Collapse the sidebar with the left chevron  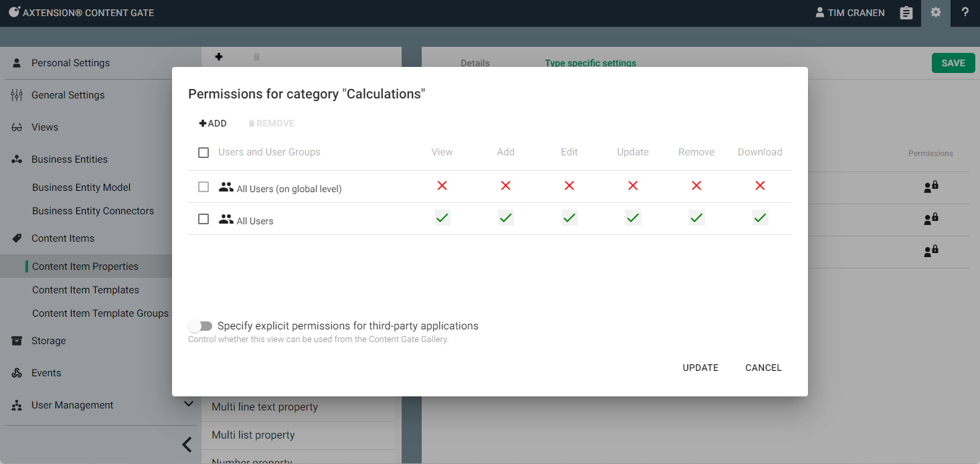[187, 444]
